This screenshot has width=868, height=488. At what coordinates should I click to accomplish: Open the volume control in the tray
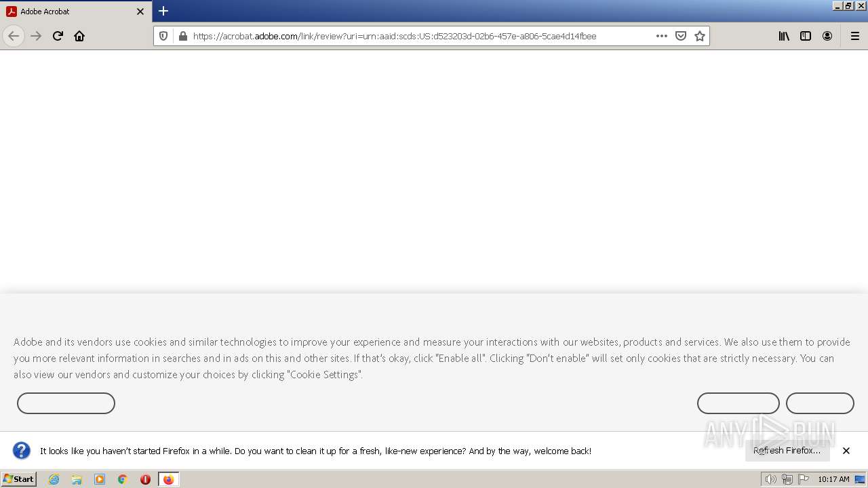point(770,479)
